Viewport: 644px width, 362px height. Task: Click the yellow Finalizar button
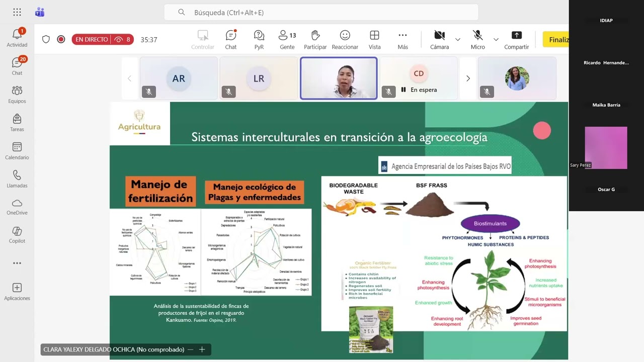coord(555,39)
